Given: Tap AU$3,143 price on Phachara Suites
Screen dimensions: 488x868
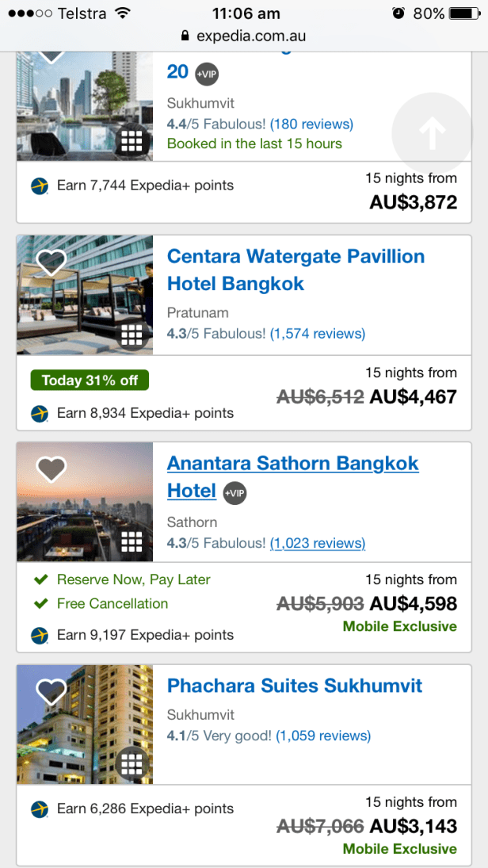Looking at the screenshot, I should pyautogui.click(x=413, y=826).
